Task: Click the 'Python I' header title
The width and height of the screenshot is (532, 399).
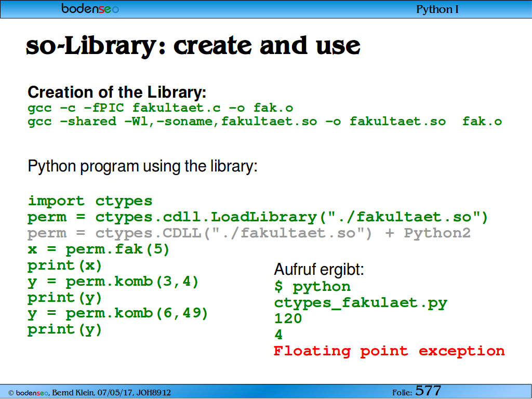Action: pyautogui.click(x=437, y=9)
